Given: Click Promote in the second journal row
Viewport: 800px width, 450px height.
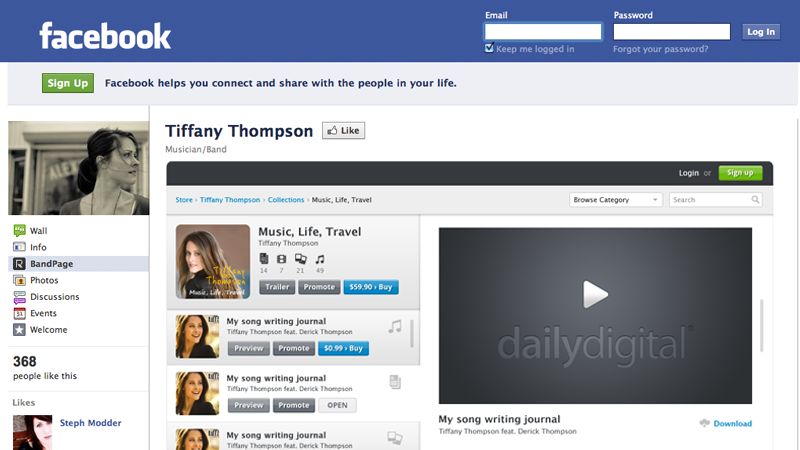Looking at the screenshot, I should click(294, 405).
